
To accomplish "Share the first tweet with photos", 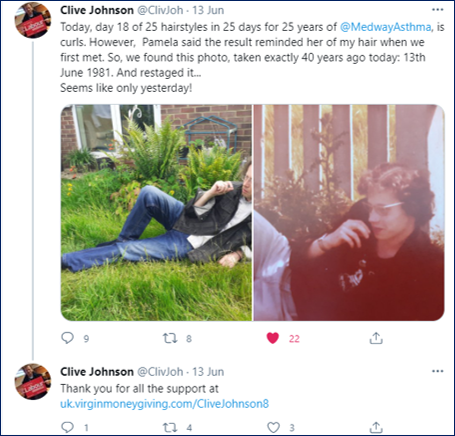I will [x=376, y=338].
